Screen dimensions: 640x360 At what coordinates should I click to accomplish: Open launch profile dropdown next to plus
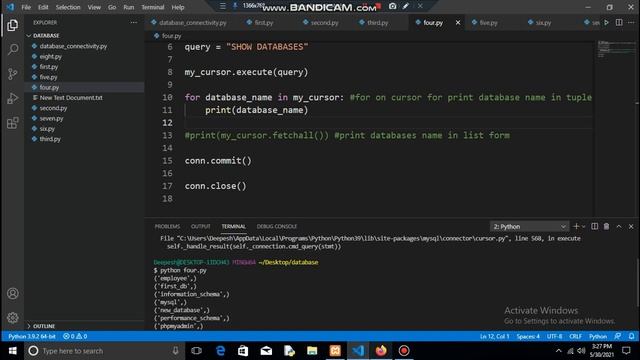(x=584, y=226)
